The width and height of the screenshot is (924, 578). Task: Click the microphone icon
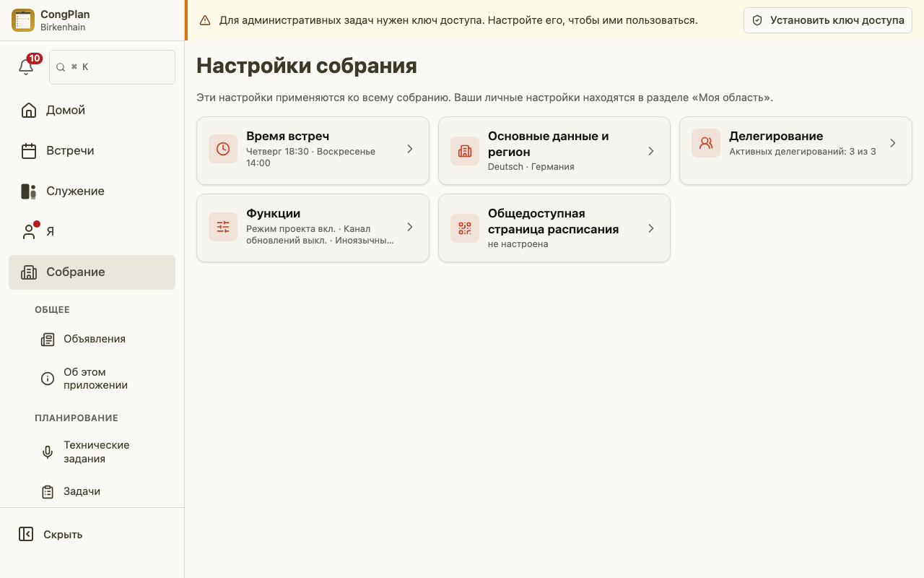48,452
